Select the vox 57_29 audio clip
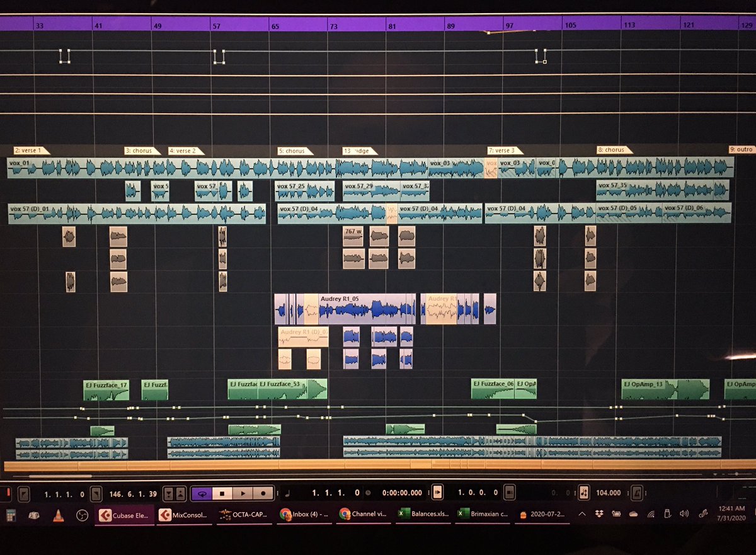This screenshot has width=756, height=555. tap(371, 191)
